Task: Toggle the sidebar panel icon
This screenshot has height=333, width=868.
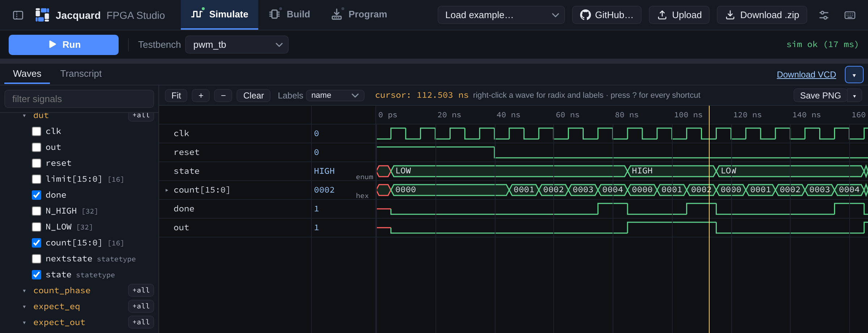Action: point(18,15)
